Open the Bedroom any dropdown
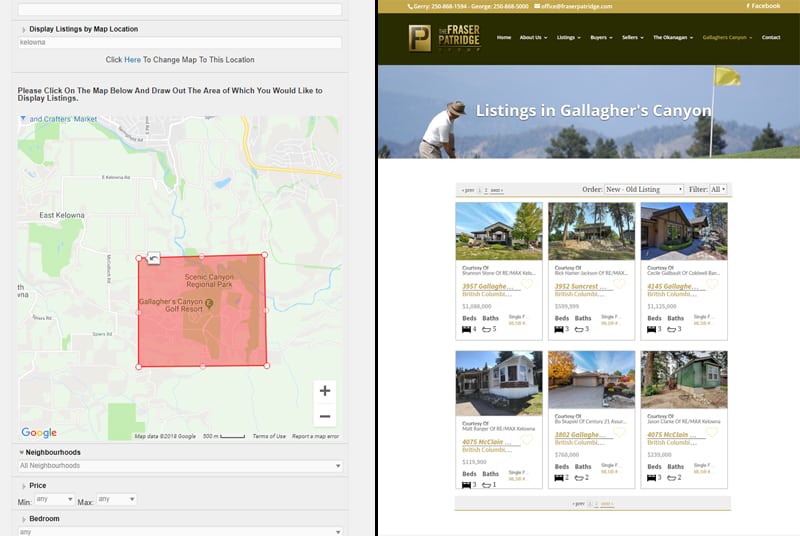 click(180, 531)
